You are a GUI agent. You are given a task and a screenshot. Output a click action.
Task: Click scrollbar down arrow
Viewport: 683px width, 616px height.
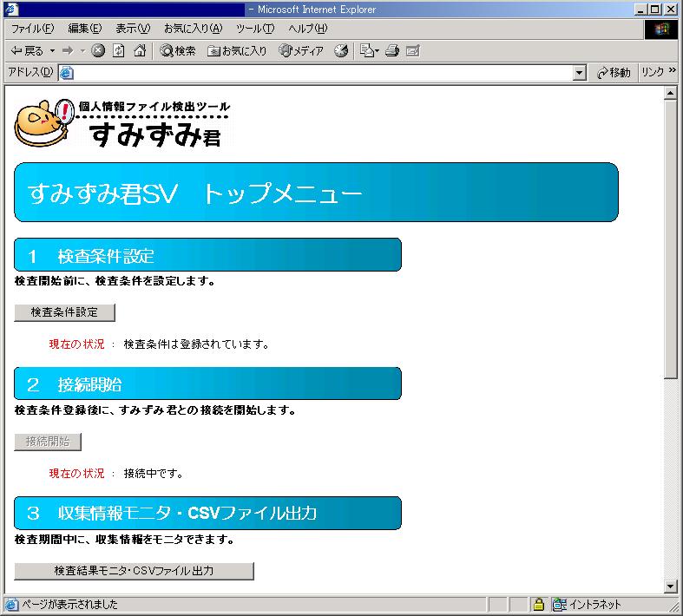[x=670, y=587]
